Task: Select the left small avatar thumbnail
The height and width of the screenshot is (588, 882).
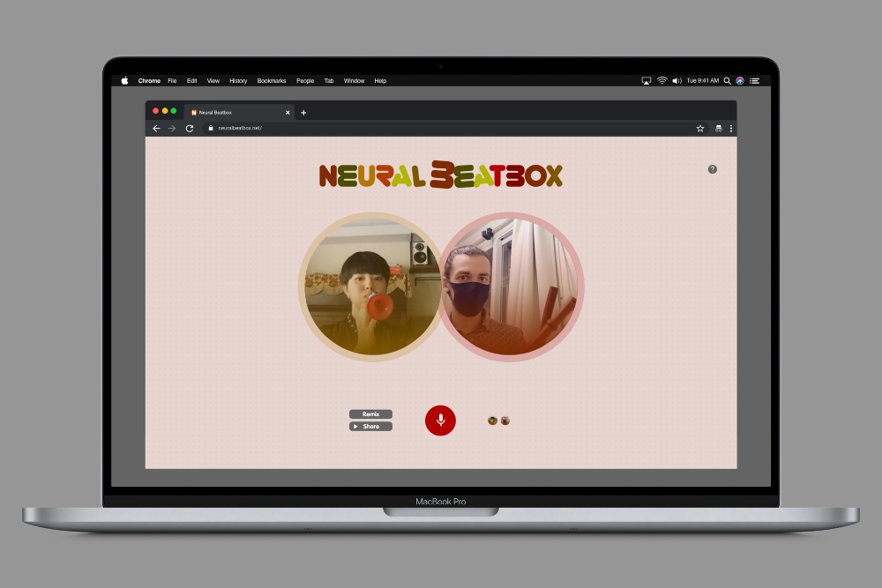Action: pyautogui.click(x=493, y=421)
